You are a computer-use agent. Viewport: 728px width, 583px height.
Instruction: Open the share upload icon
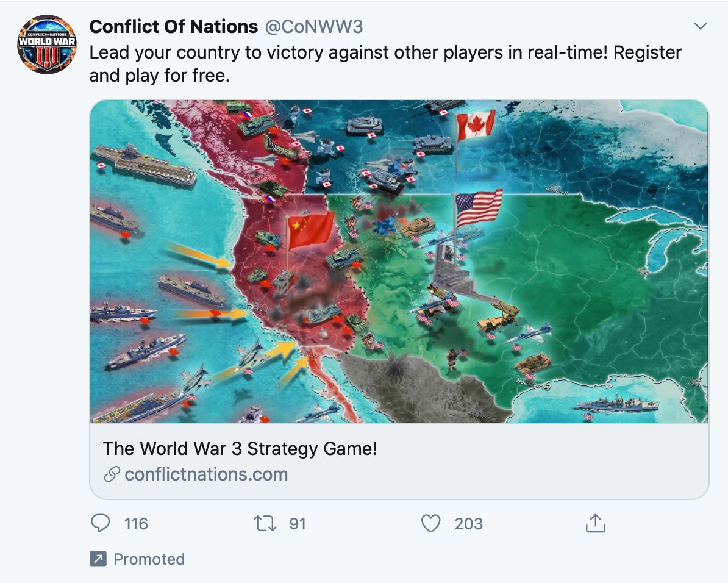(x=595, y=523)
